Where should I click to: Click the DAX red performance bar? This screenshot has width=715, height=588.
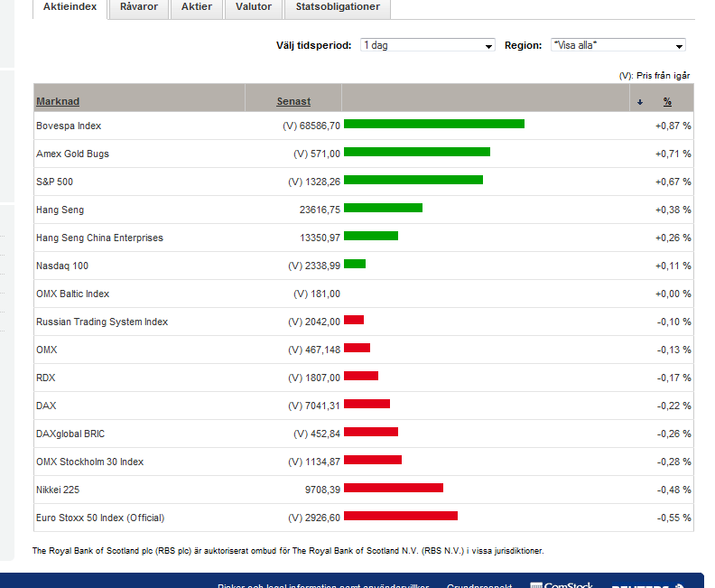367,404
